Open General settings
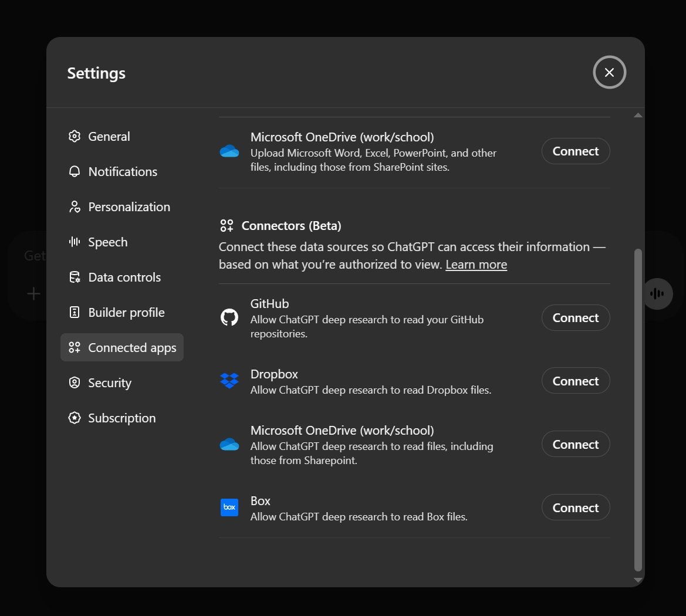The height and width of the screenshot is (616, 686). coord(109,137)
